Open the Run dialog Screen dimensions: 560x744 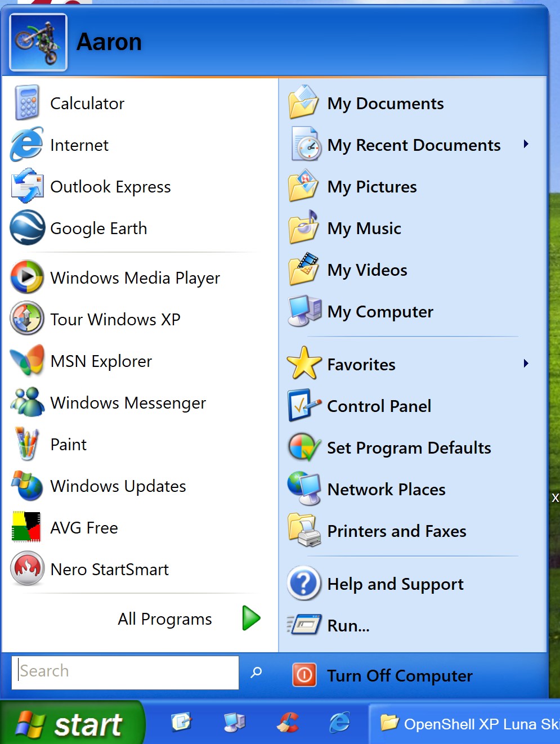348,625
